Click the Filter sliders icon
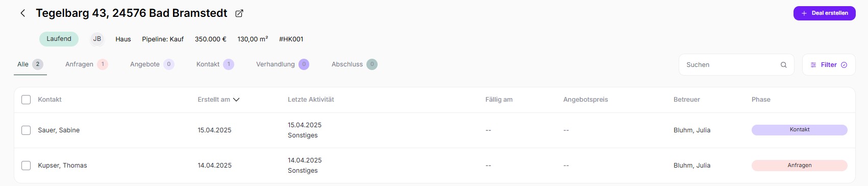This screenshot has height=186, width=868. click(x=813, y=65)
